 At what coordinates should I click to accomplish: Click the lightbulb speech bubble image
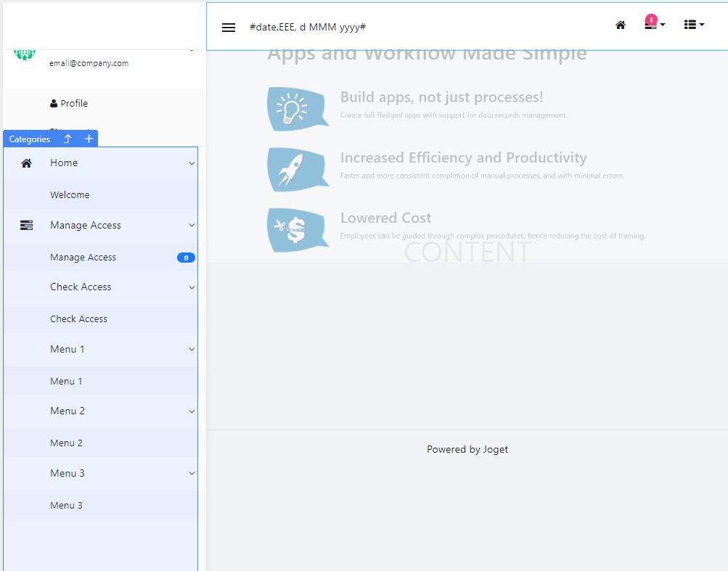pyautogui.click(x=298, y=109)
